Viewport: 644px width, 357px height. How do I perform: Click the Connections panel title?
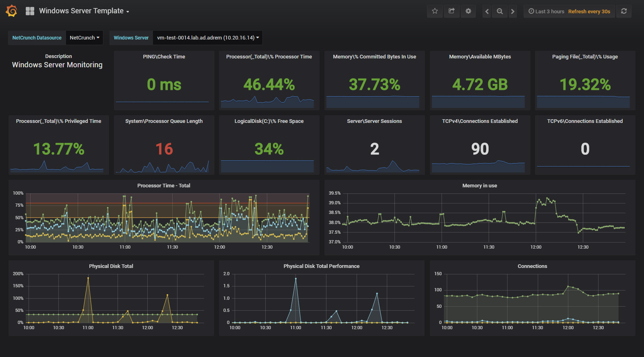pos(533,266)
